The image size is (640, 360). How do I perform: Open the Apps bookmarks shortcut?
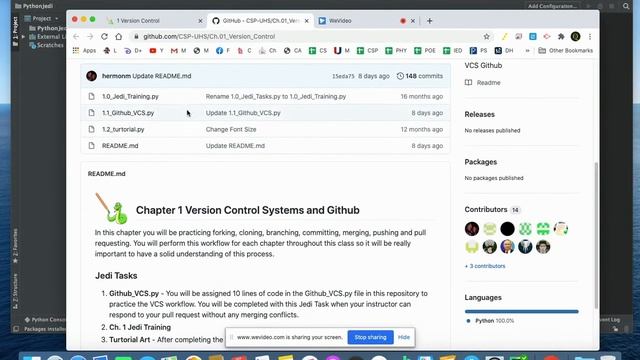pyautogui.click(x=84, y=51)
